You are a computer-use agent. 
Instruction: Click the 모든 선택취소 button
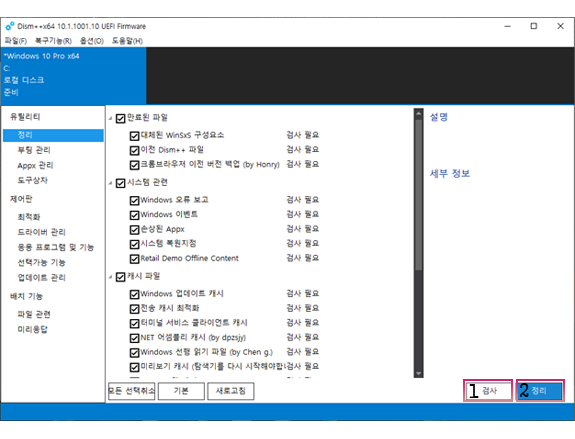click(x=131, y=391)
